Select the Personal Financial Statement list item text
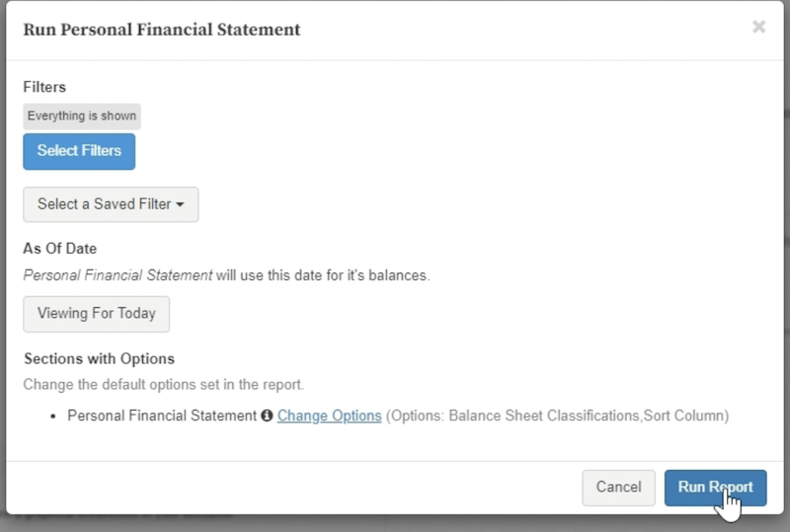Screen dimensions: 790x532 [162, 416]
